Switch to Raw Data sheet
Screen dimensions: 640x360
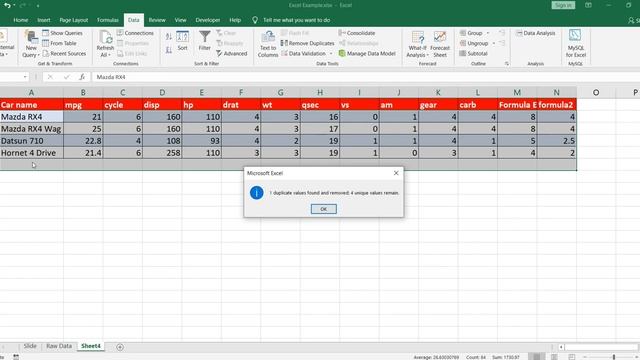(59, 346)
